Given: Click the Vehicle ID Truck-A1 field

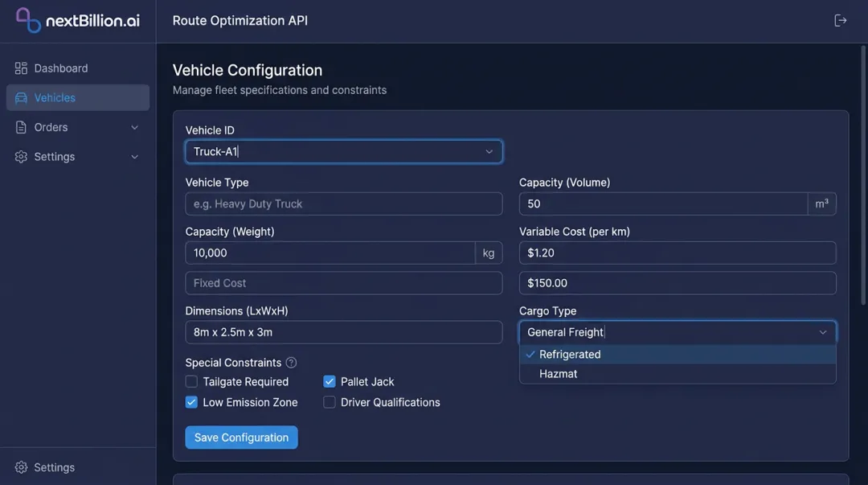Looking at the screenshot, I should [x=344, y=152].
